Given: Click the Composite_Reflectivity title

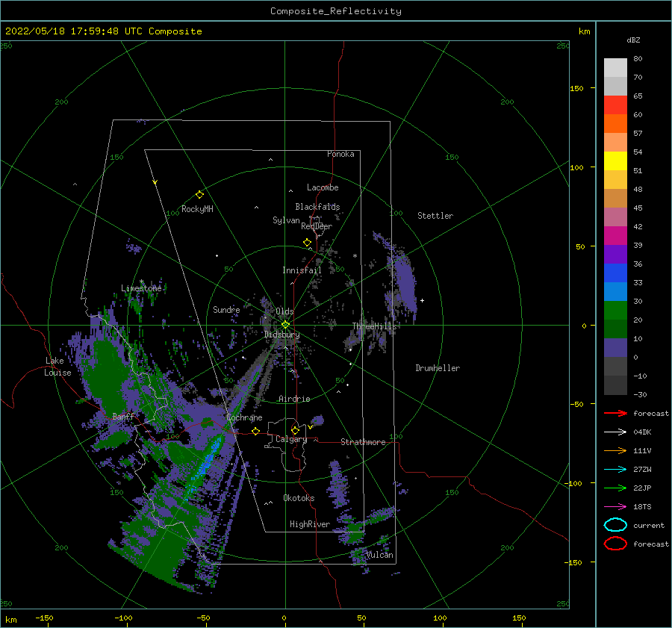Looking at the screenshot, I should [x=336, y=11].
